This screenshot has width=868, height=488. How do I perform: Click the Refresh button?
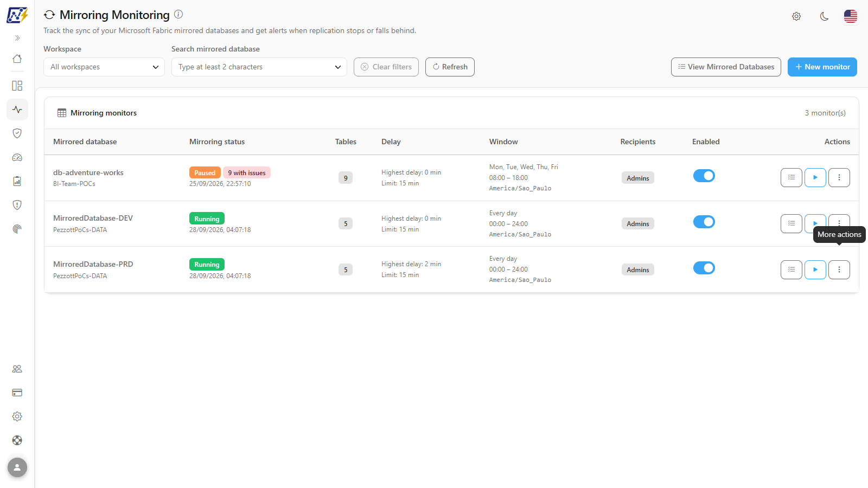[450, 67]
